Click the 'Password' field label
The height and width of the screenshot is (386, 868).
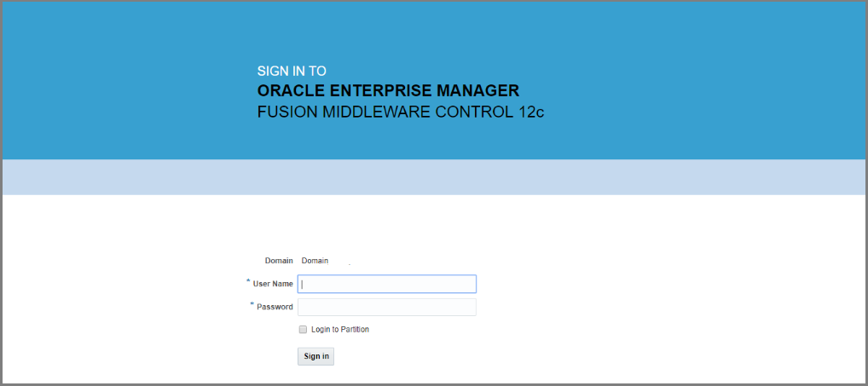275,307
